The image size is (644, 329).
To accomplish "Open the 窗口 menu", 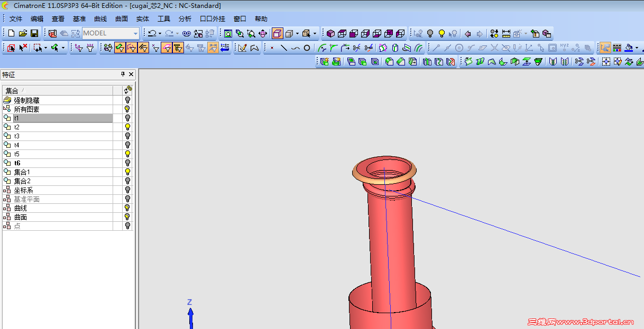I will 240,19.
